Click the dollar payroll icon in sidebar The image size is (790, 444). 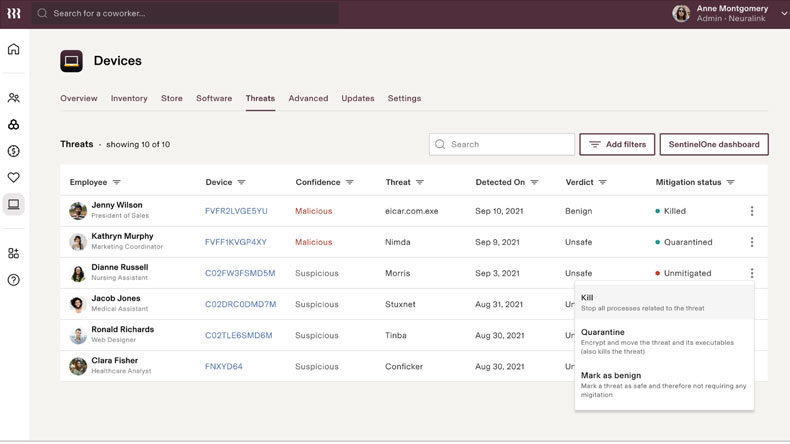point(14,151)
